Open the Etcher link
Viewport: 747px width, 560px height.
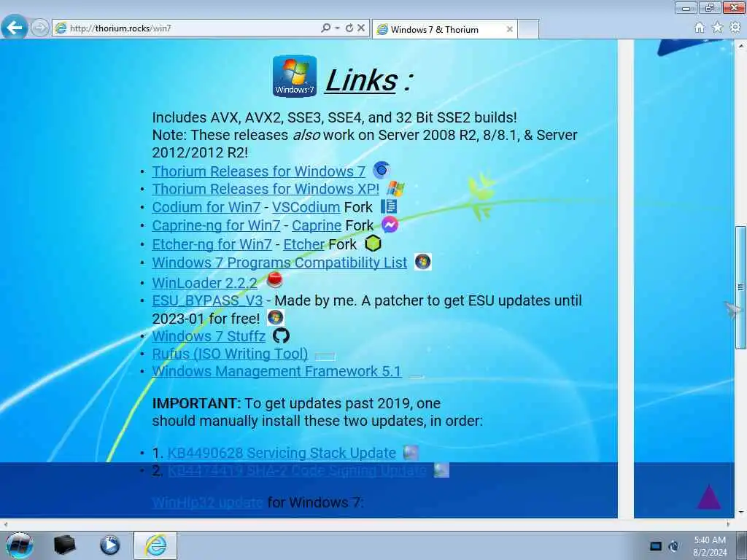(304, 244)
